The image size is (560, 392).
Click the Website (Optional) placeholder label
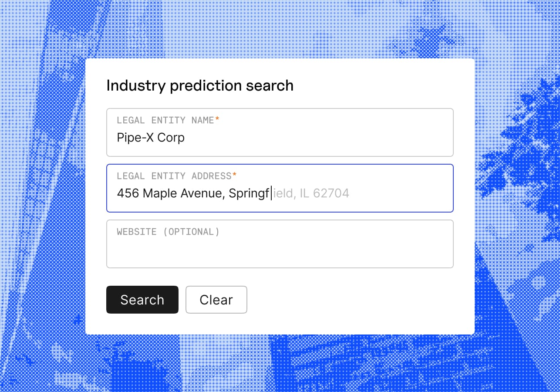168,232
